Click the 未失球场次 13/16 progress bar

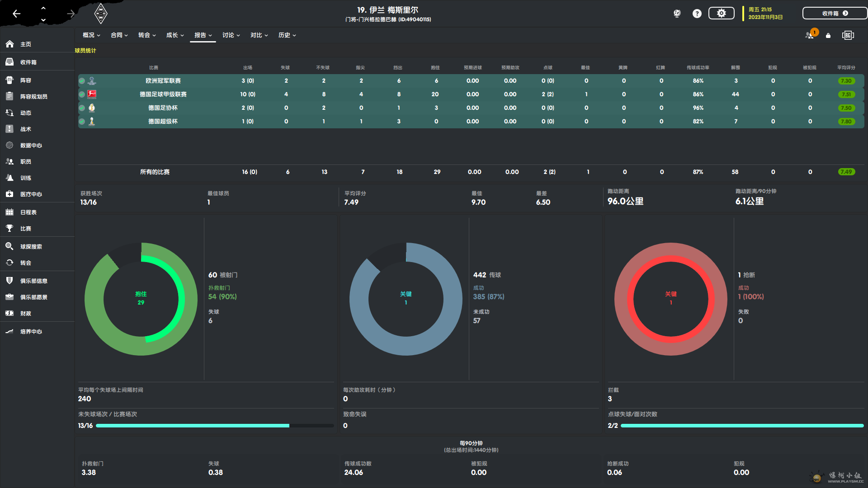pyautogui.click(x=215, y=426)
